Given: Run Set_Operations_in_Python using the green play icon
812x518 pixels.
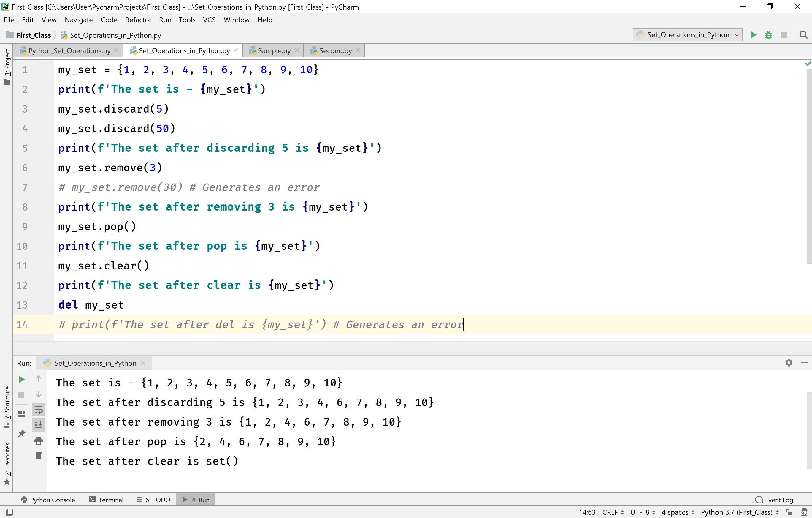Looking at the screenshot, I should pyautogui.click(x=753, y=35).
